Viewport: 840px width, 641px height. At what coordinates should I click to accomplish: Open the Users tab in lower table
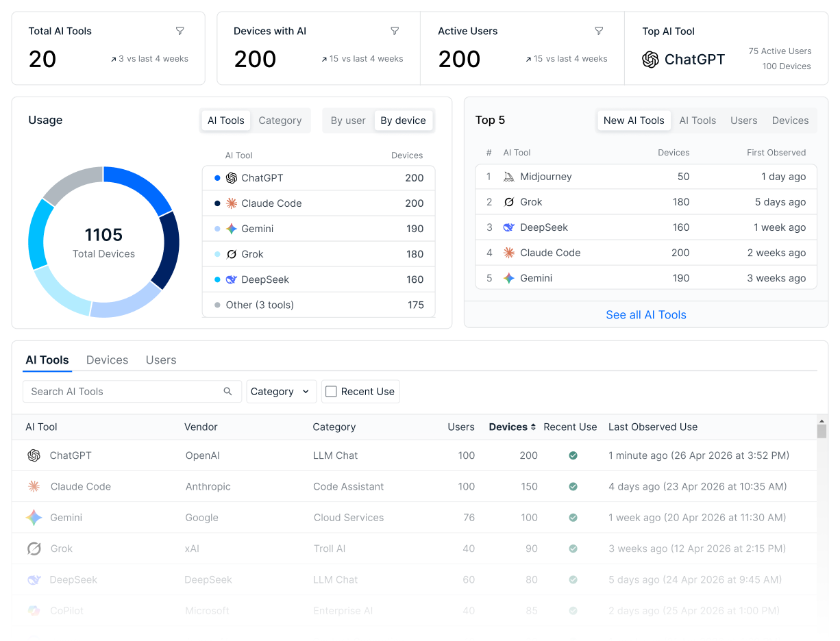tap(161, 360)
